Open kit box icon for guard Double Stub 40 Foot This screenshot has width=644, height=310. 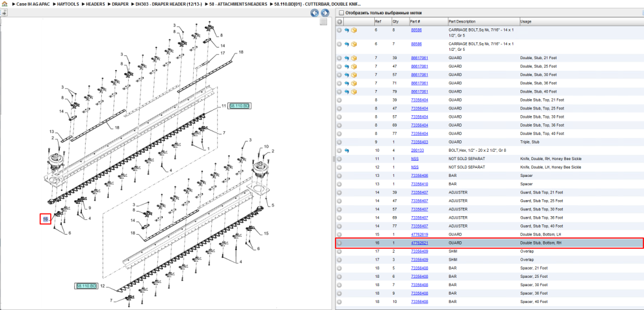coord(354,92)
